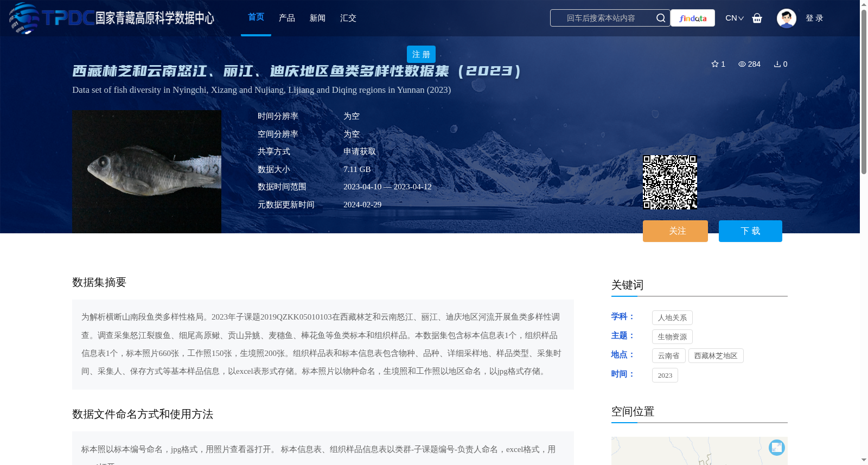Click the 空间位置 map preview
This screenshot has height=465, width=868.
pyautogui.click(x=699, y=451)
